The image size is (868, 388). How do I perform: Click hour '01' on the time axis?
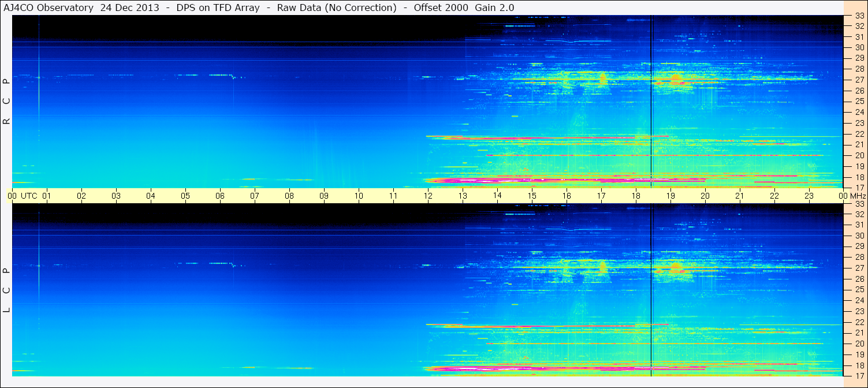(47, 196)
